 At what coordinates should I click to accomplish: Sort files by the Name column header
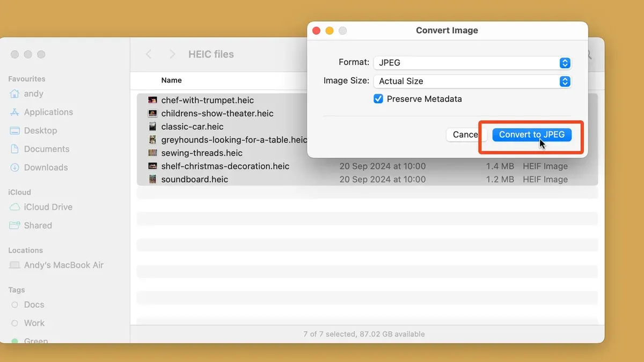[x=171, y=80]
